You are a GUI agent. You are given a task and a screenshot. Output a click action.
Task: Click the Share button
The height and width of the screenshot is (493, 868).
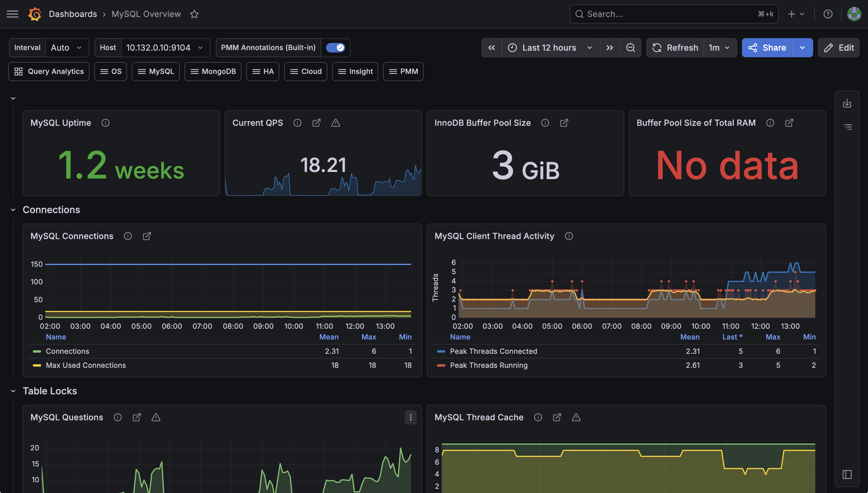(x=767, y=48)
